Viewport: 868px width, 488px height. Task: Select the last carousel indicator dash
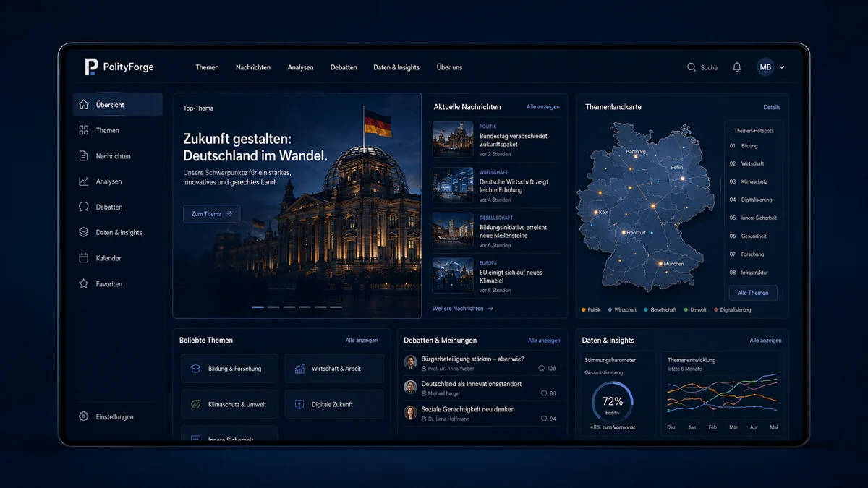click(336, 307)
